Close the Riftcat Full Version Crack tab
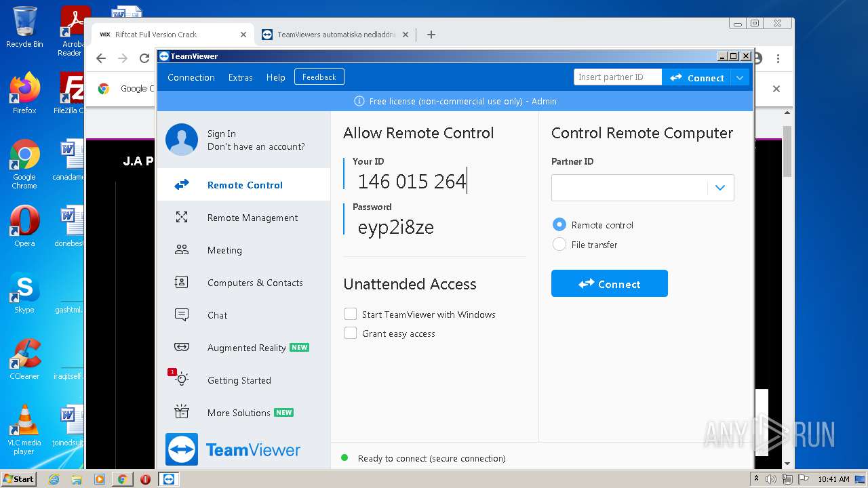This screenshot has height=488, width=868. (x=243, y=35)
